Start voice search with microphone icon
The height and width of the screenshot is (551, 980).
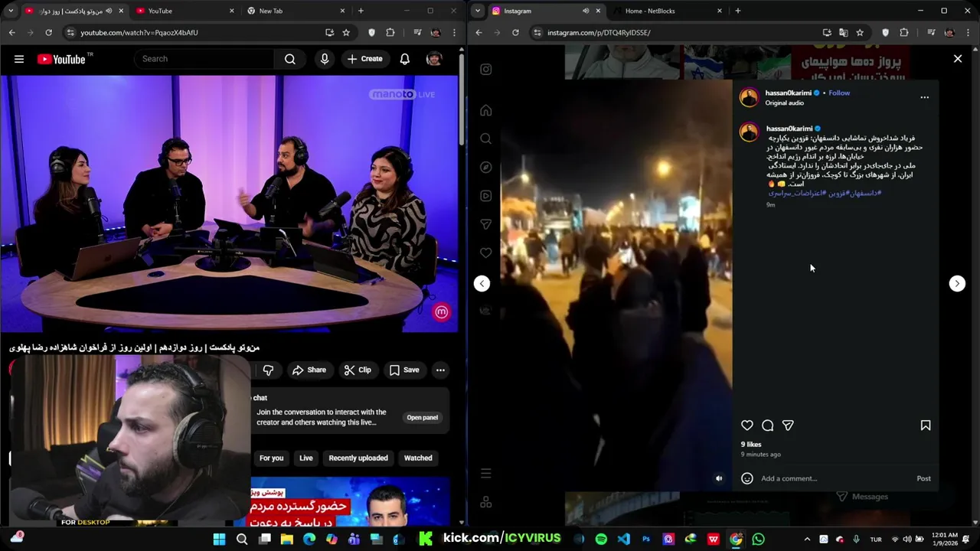coord(325,59)
